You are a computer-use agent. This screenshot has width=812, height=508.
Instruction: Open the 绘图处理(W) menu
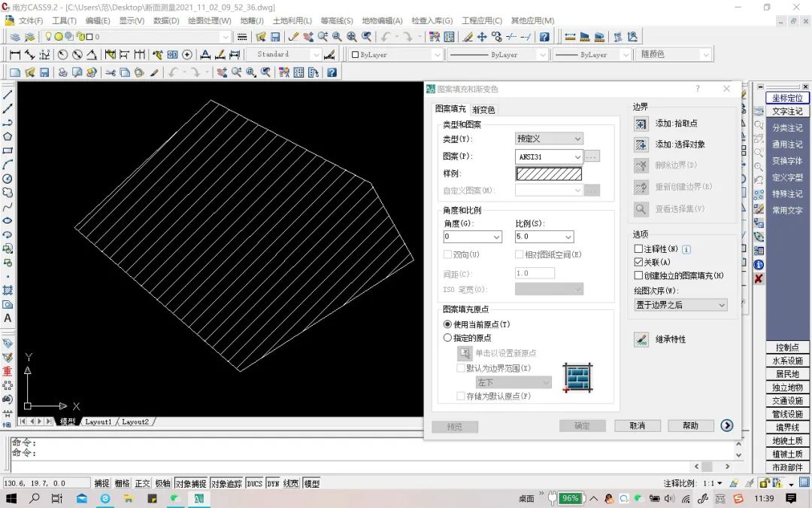[209, 21]
